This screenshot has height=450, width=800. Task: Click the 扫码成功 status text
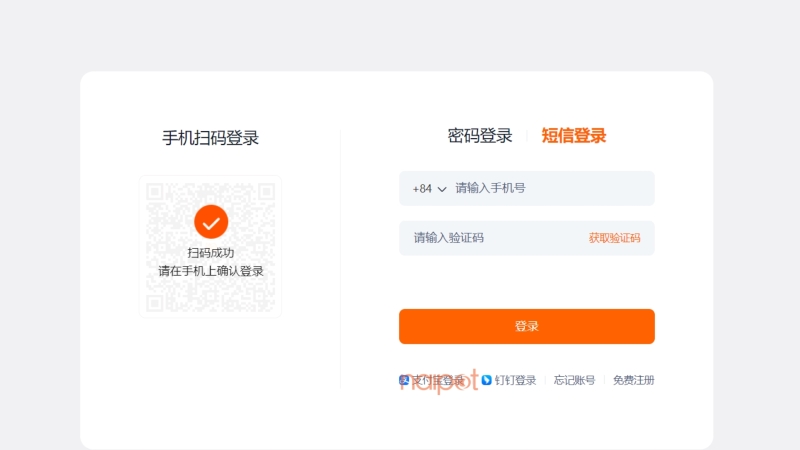[x=211, y=253]
